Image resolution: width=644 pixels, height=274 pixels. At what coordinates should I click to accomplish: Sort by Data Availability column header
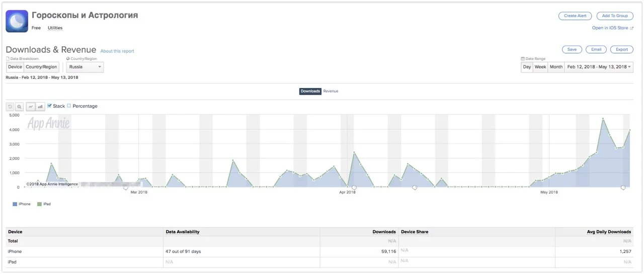tap(183, 232)
